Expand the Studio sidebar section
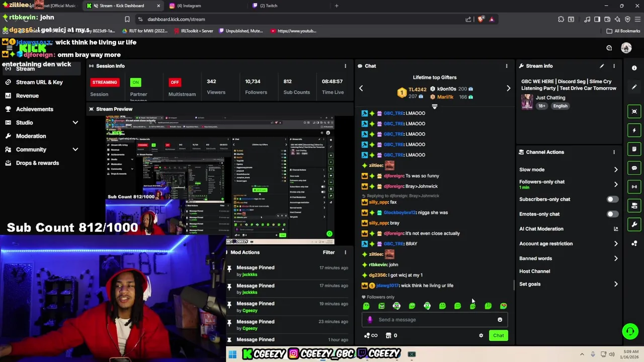Viewport: 644px width, 362px height. [75, 123]
